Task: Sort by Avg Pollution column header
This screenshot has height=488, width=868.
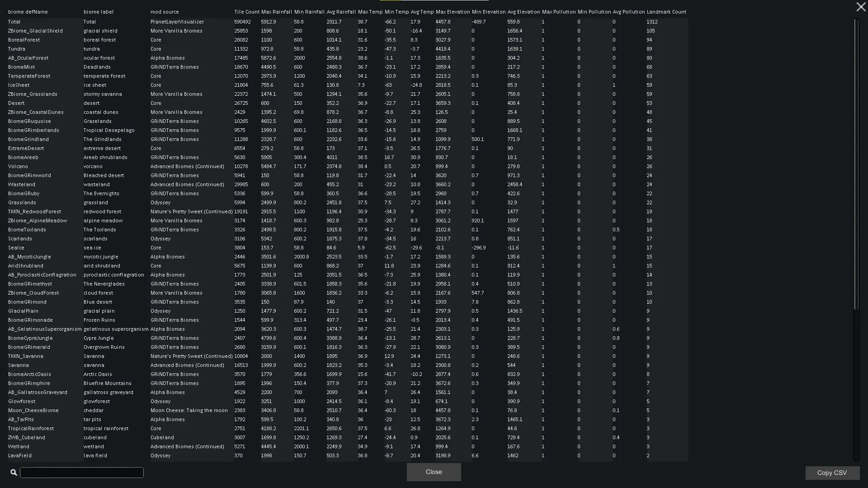Action: (x=628, y=12)
